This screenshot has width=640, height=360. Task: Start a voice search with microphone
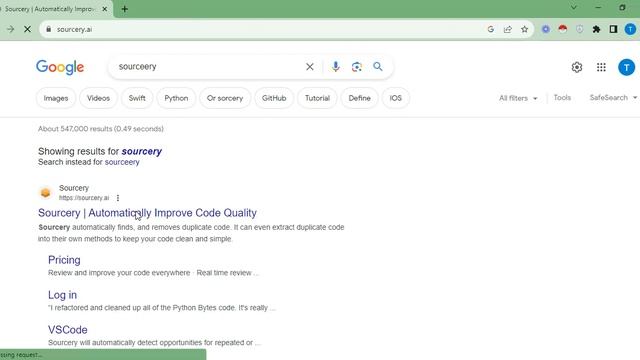336,67
